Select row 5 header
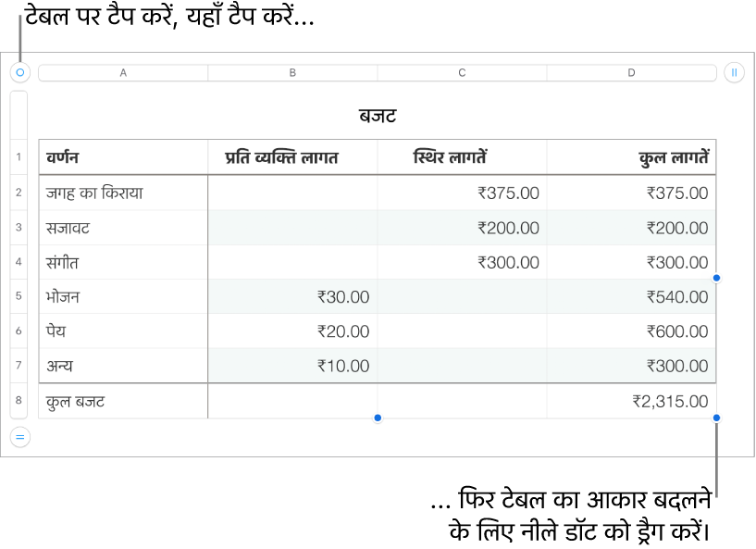Screen dimensions: 756x549 coord(19,295)
